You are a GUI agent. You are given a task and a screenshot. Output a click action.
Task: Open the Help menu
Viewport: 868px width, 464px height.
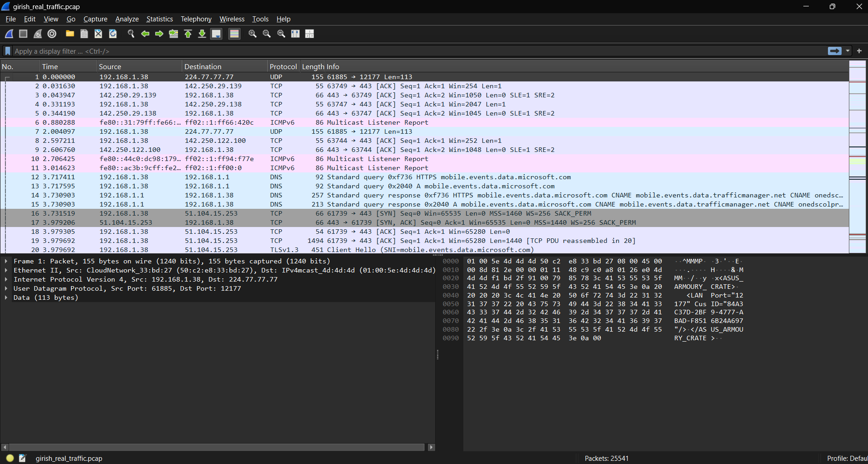click(284, 19)
